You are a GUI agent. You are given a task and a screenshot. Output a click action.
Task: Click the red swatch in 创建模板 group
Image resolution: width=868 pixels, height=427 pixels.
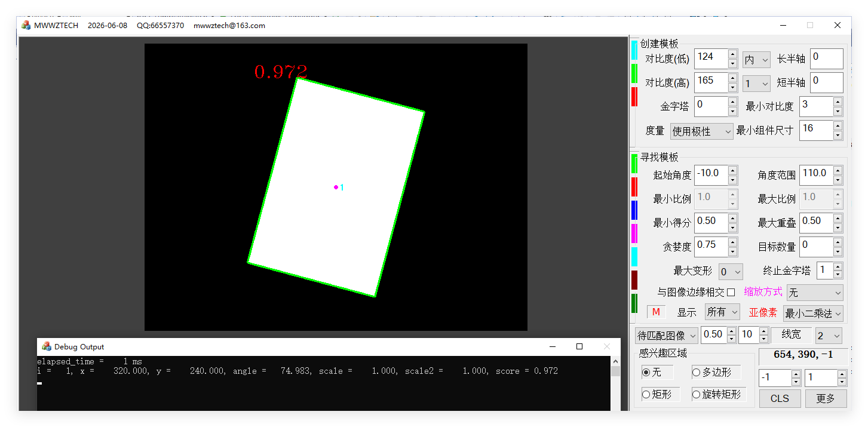click(x=634, y=97)
